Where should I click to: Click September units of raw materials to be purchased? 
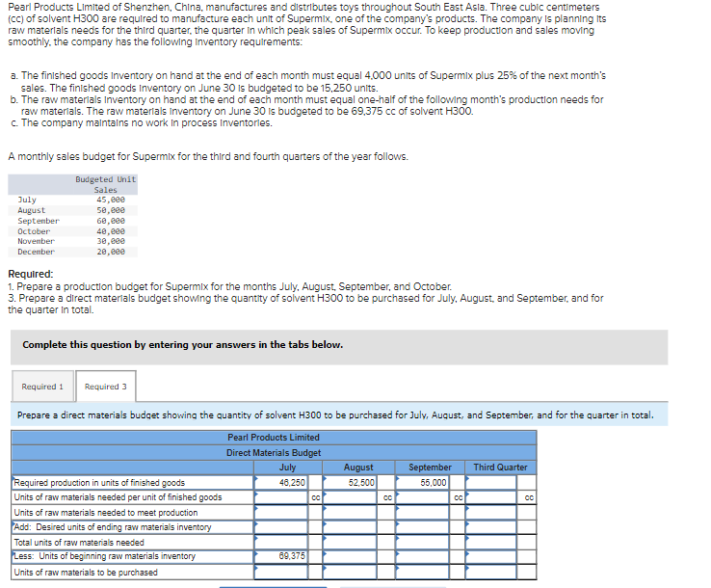(x=422, y=572)
